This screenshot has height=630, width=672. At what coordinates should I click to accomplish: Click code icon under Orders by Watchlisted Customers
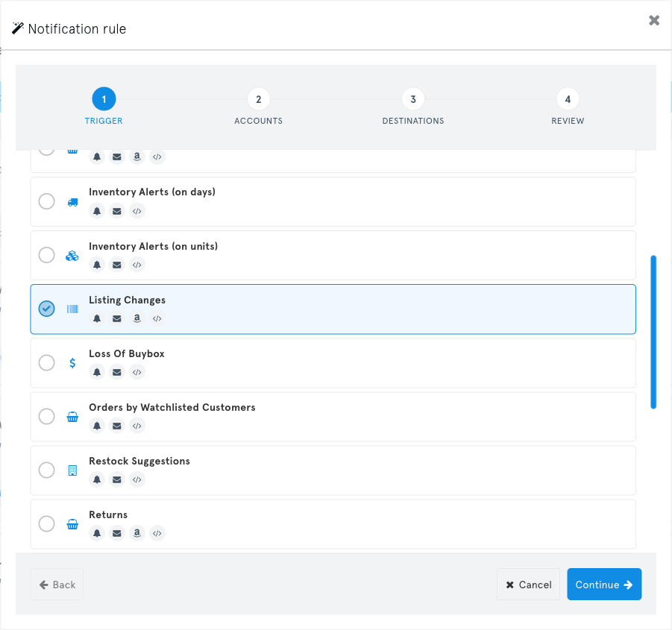click(x=137, y=426)
